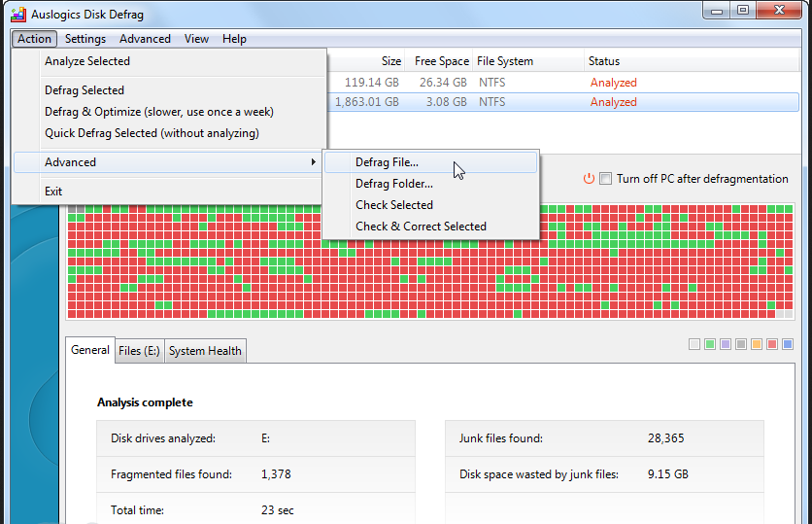Viewport: 812px width, 524px height.
Task: Click the Fragmented files found value 1,378
Action: click(276, 474)
